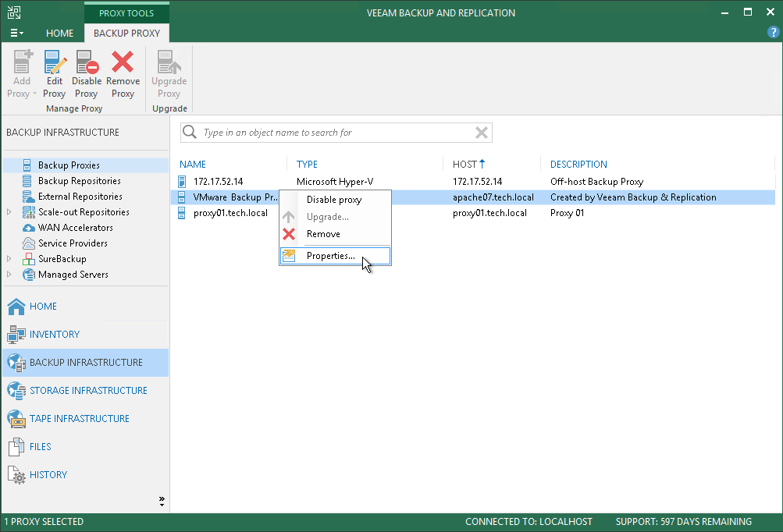
Task: Open the main application menu button
Action: point(16,33)
